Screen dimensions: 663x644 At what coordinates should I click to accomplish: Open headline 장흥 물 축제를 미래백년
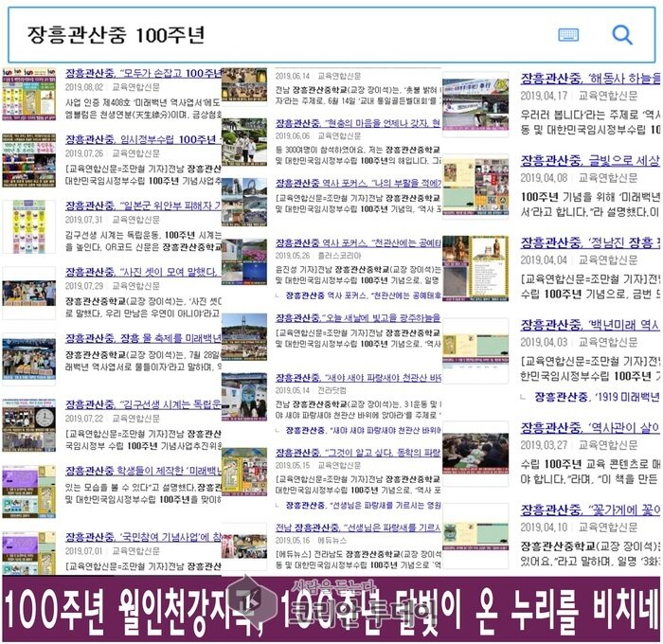(143, 338)
